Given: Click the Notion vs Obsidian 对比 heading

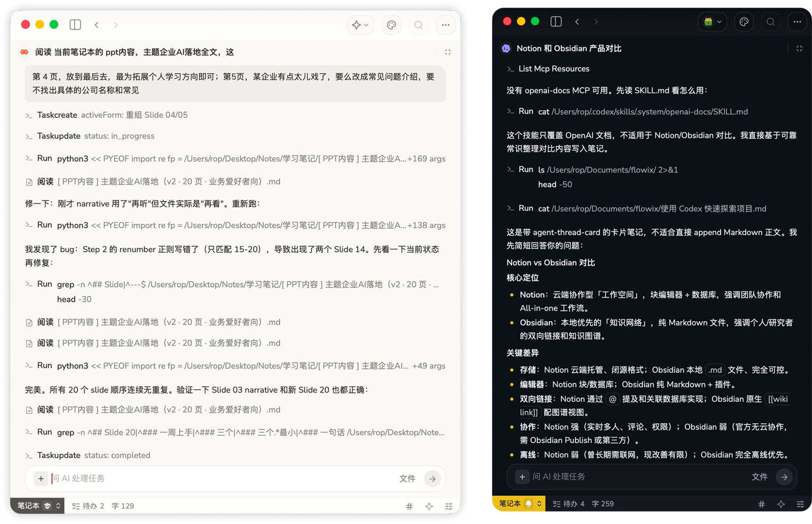Looking at the screenshot, I should point(551,263).
